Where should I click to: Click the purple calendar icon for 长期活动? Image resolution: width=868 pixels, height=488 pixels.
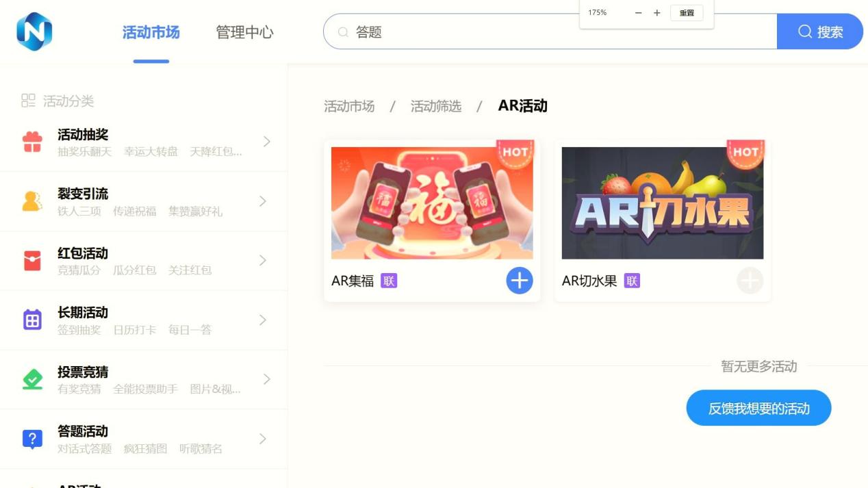(32, 320)
